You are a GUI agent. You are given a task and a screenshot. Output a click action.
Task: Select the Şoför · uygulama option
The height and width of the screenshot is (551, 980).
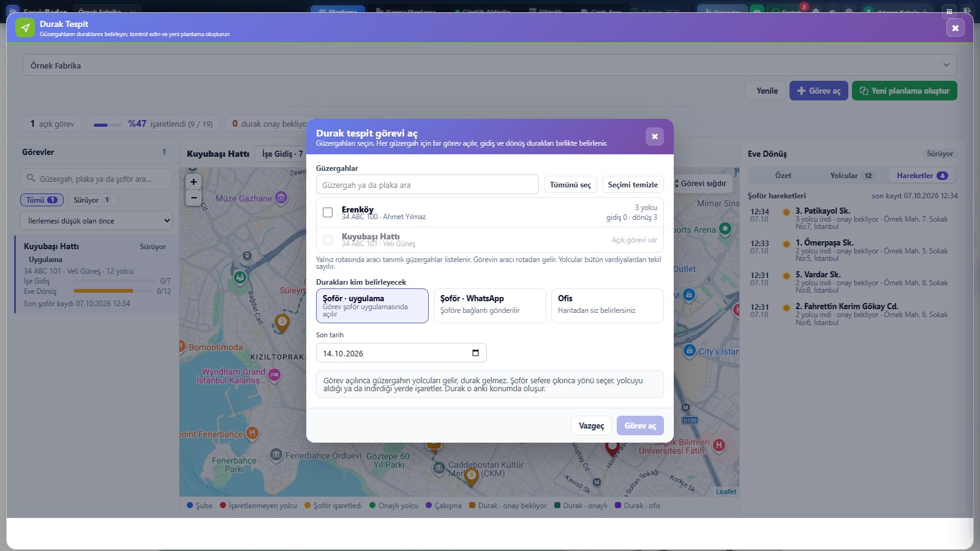coord(372,305)
